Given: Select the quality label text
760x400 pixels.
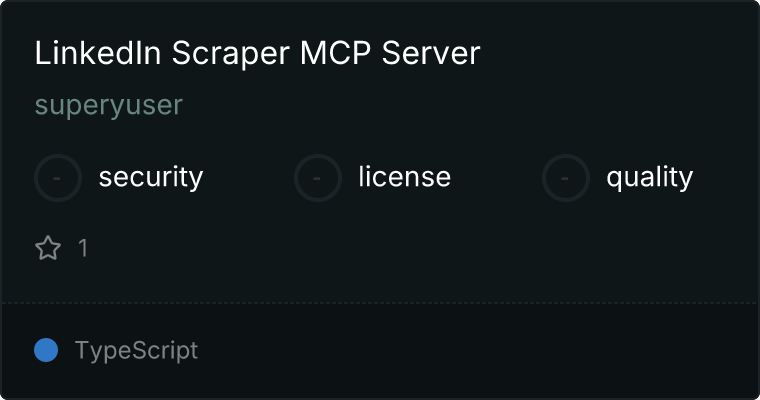Looking at the screenshot, I should click(x=649, y=178).
